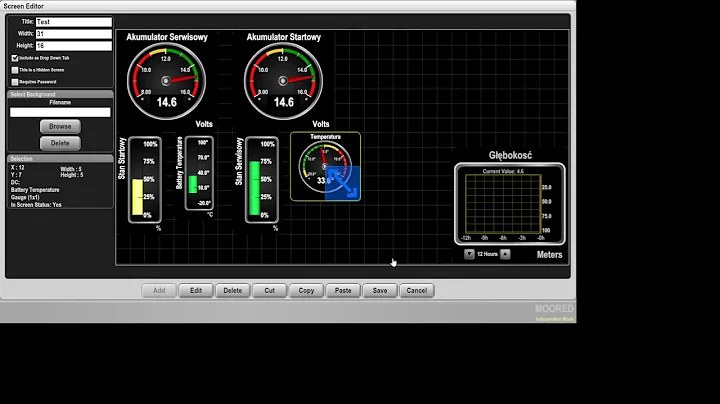Click the Browse button
Viewport: 720px width, 404px height.
pos(60,126)
